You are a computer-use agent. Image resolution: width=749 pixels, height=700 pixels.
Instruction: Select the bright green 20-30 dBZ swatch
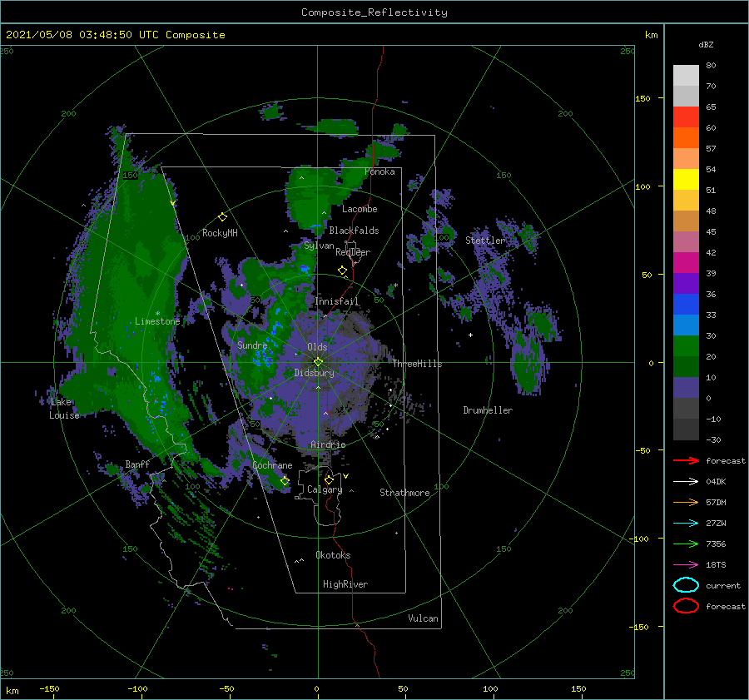click(686, 346)
